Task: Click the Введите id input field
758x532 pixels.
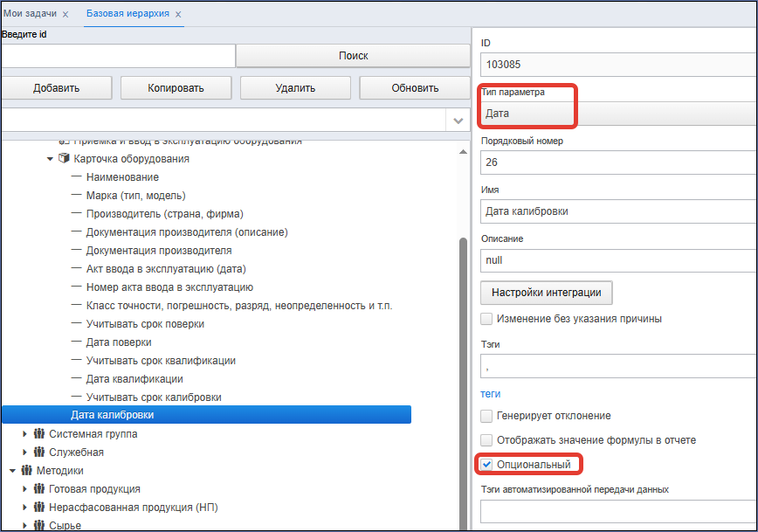Action: [x=118, y=56]
